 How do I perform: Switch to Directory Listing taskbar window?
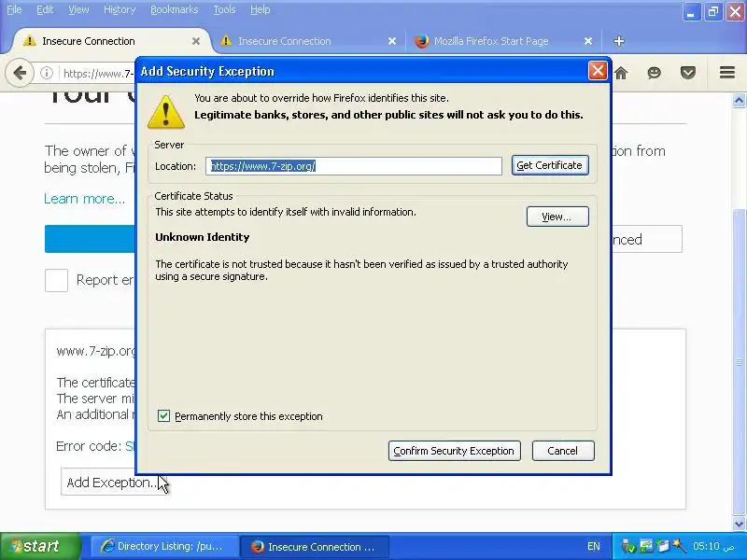[165, 546]
